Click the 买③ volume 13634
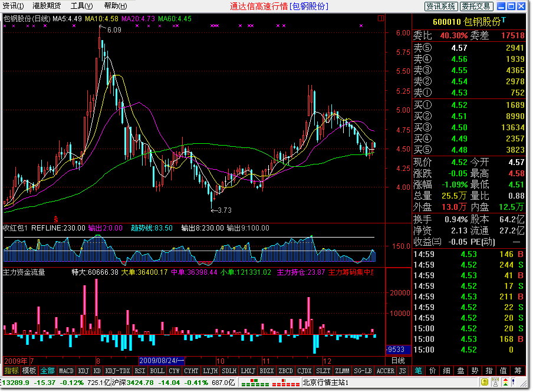Screen dimensions: 533x392 pyautogui.click(x=512, y=127)
